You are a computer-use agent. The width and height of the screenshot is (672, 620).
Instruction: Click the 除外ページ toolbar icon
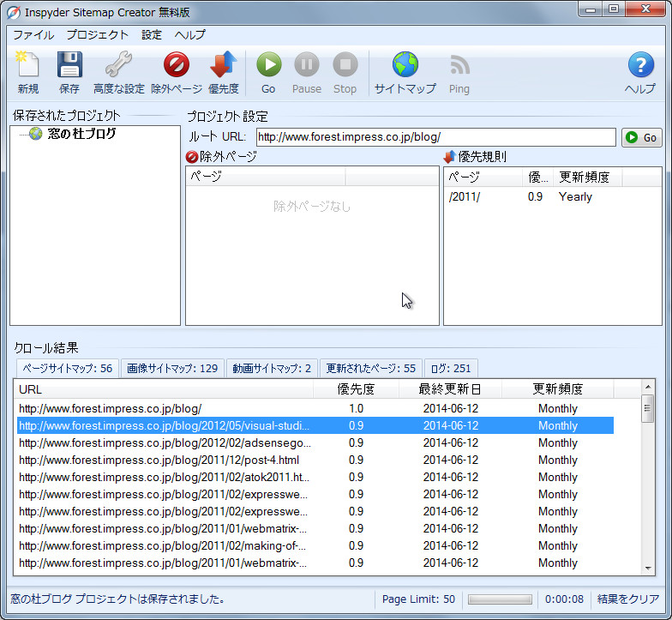coord(177,65)
